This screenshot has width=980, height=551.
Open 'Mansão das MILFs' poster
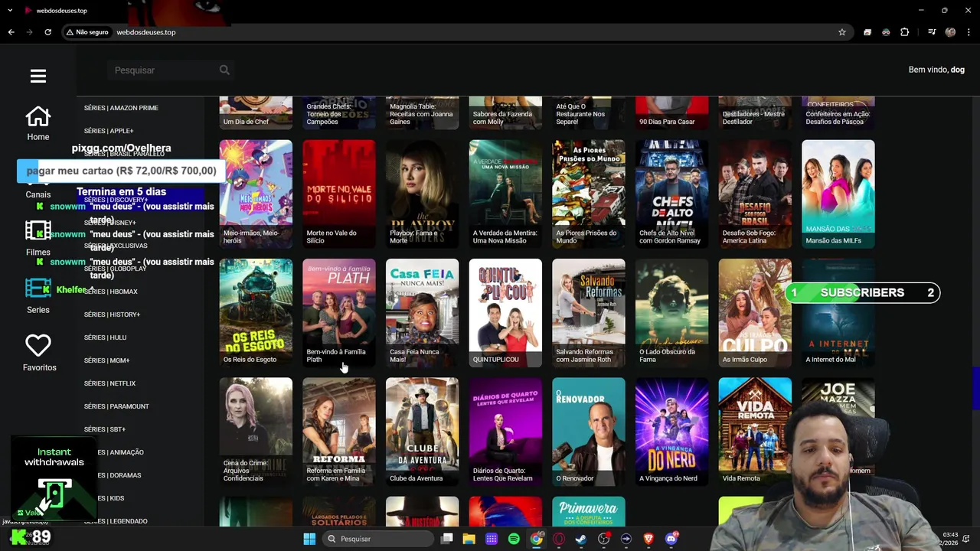(x=838, y=194)
